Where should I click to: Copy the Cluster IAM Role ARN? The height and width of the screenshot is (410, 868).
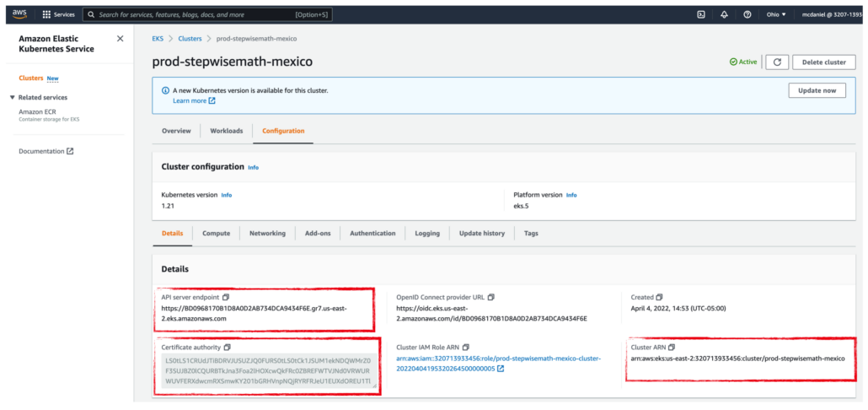(x=465, y=348)
